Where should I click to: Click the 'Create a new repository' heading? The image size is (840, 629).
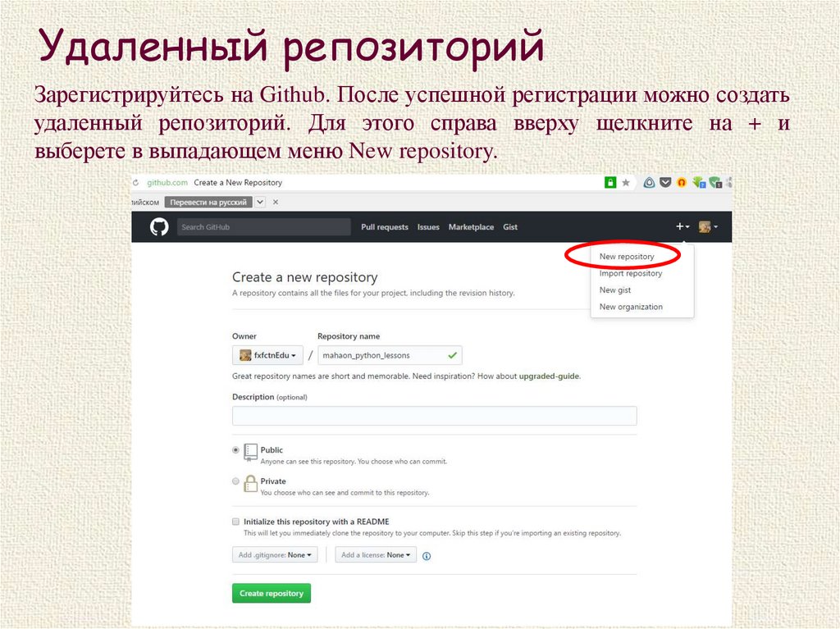pos(305,277)
